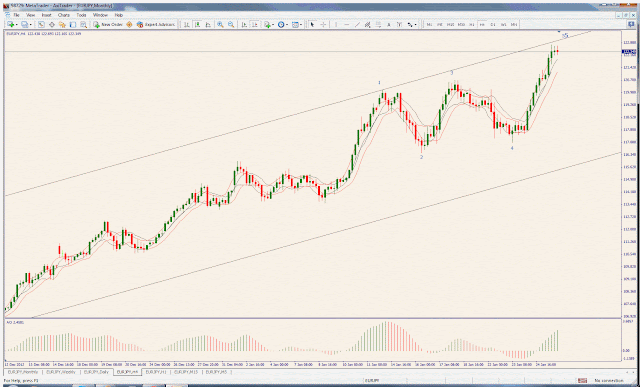The height and width of the screenshot is (387, 640).
Task: Toggle the Expert Advisors button
Action: (156, 24)
